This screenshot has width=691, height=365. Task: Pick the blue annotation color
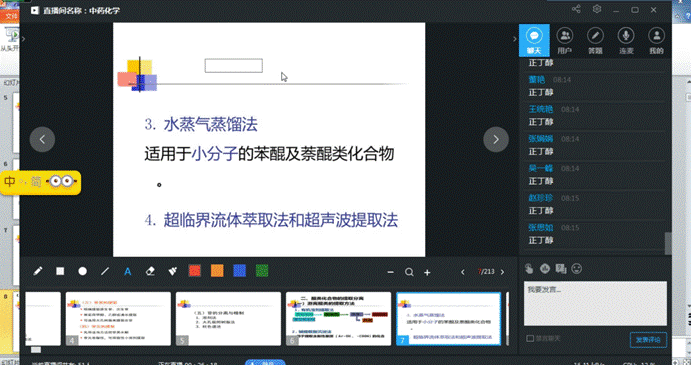[x=239, y=271]
